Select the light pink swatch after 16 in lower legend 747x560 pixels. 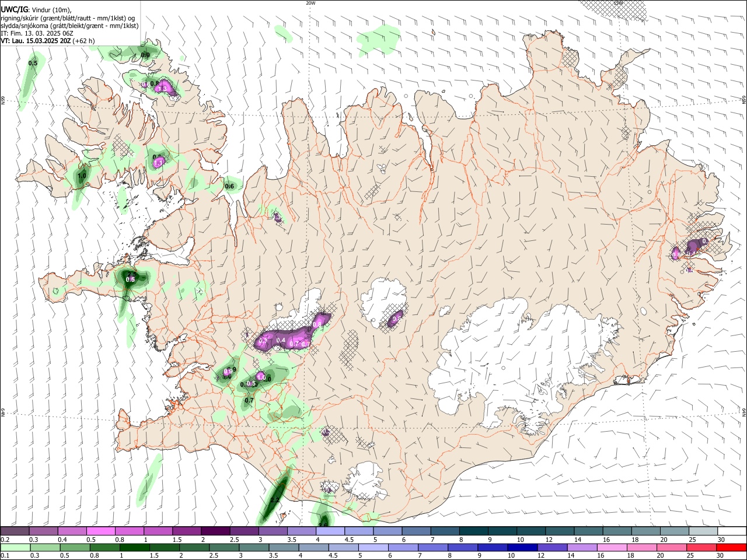[612, 548]
